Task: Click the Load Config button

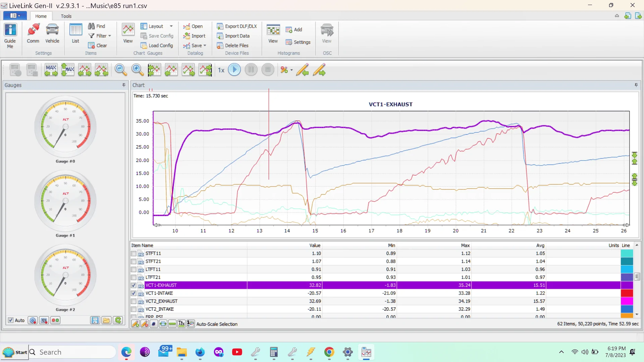Action: coord(157,46)
